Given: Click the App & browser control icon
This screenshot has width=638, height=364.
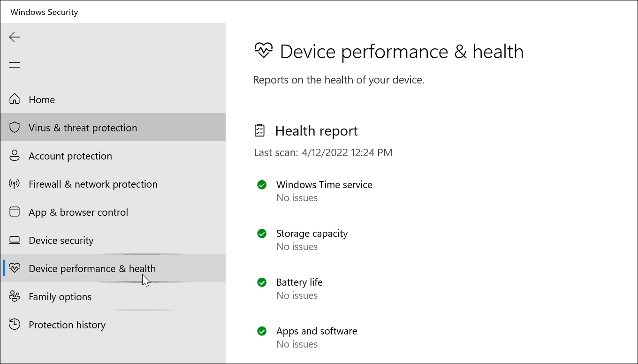Looking at the screenshot, I should click(x=15, y=212).
